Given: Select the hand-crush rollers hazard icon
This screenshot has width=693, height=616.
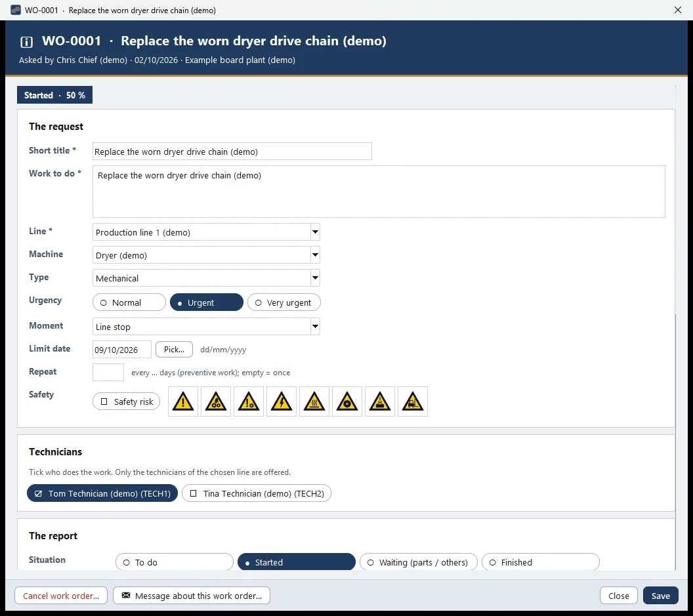Looking at the screenshot, I should 216,401.
